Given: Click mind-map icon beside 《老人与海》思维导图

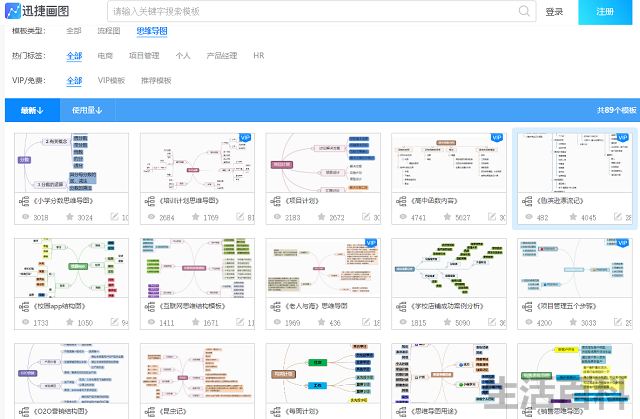Looking at the screenshot, I should 276,306.
